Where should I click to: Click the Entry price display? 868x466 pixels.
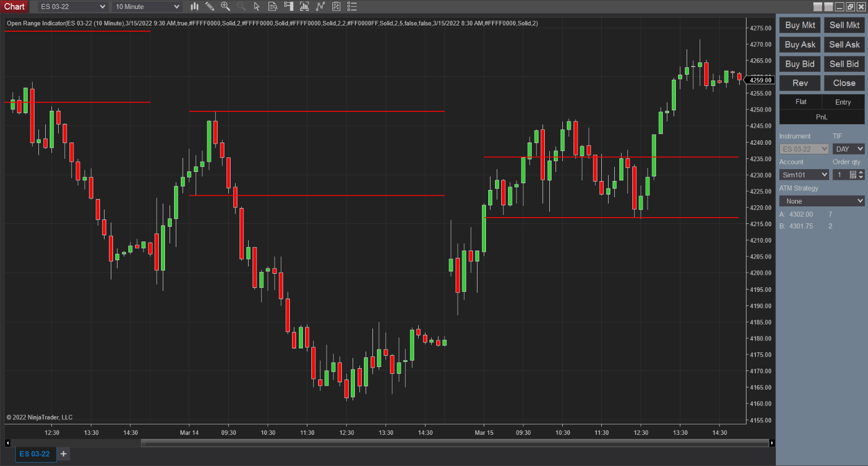tap(843, 102)
